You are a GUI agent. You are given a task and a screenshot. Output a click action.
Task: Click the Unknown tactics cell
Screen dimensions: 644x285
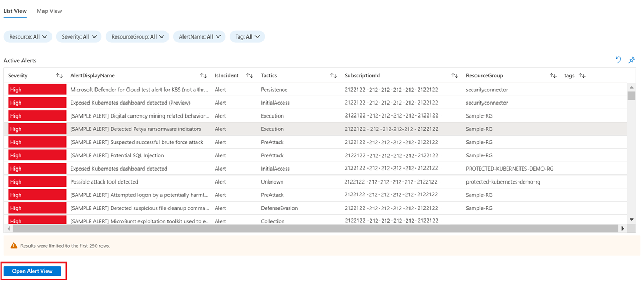(x=272, y=182)
